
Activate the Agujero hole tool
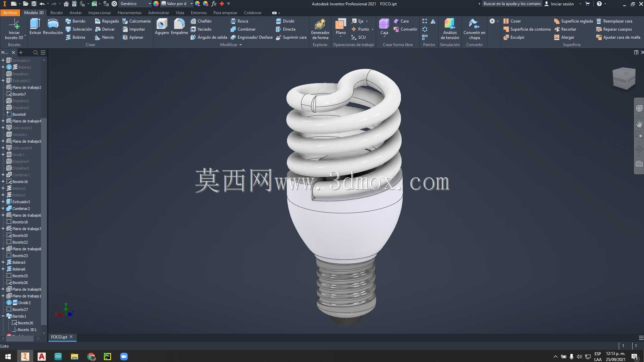click(162, 27)
